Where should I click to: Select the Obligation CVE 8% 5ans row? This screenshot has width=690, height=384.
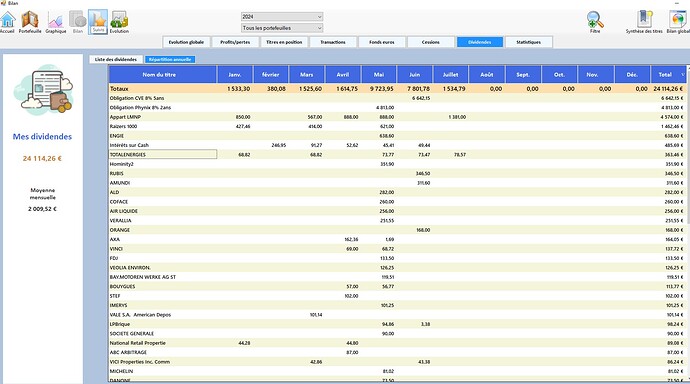397,98
